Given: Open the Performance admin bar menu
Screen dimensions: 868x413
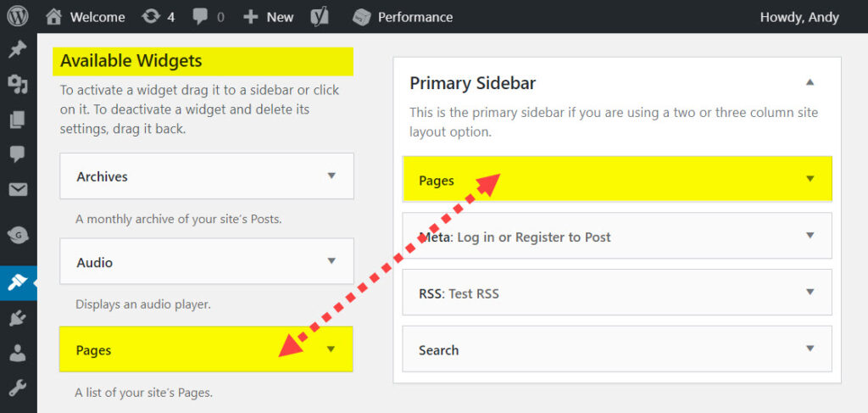Looking at the screenshot, I should [x=403, y=17].
